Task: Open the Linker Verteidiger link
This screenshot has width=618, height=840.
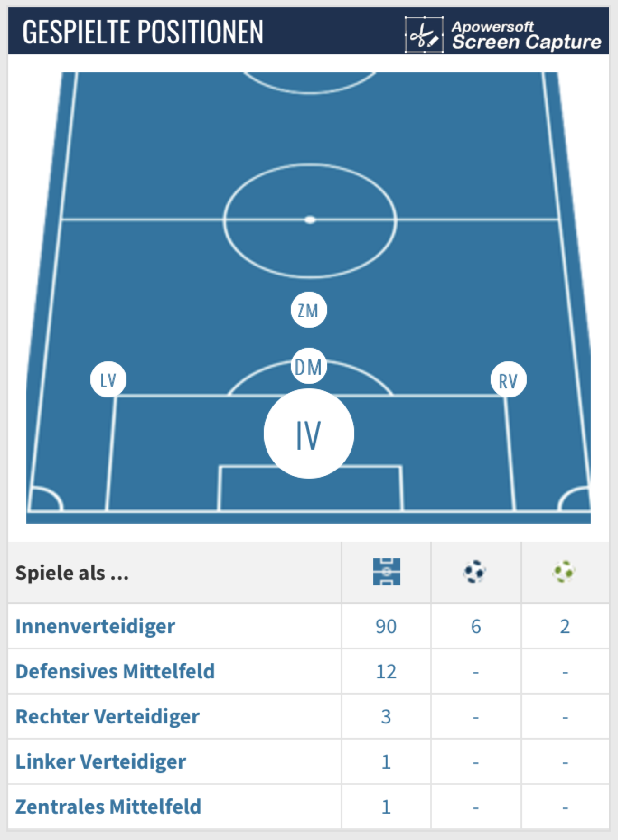Action: (101, 762)
